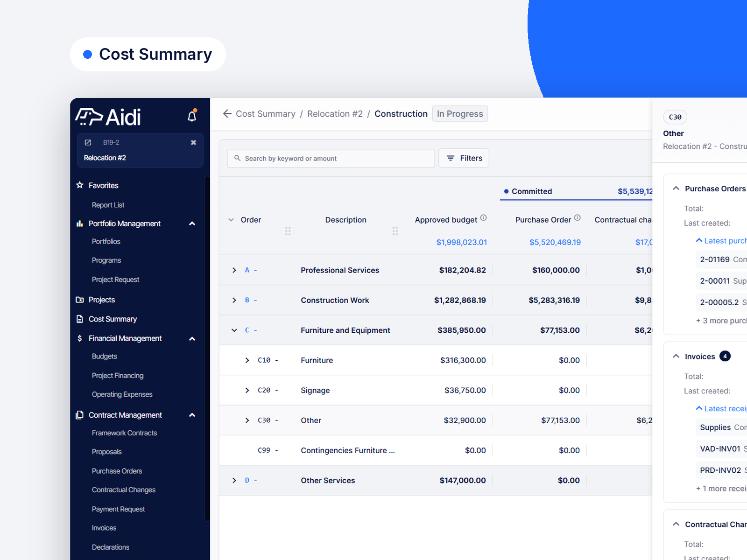Open Programs menu item
The image size is (747, 560).
[x=106, y=260]
